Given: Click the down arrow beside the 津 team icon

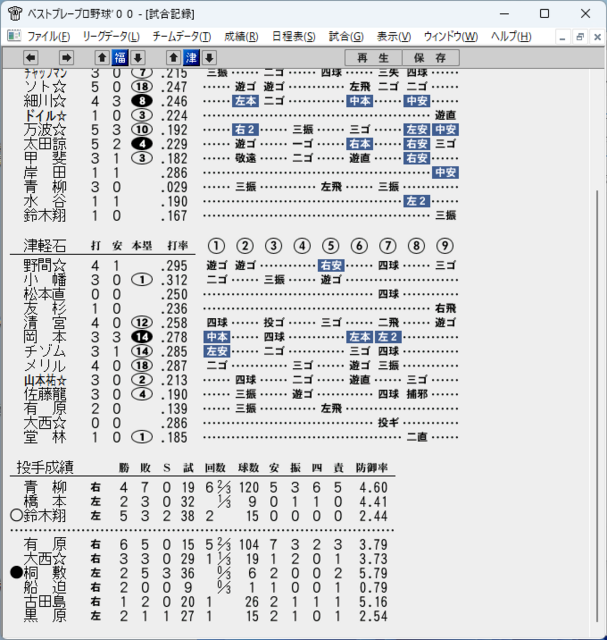Looking at the screenshot, I should click(x=209, y=58).
